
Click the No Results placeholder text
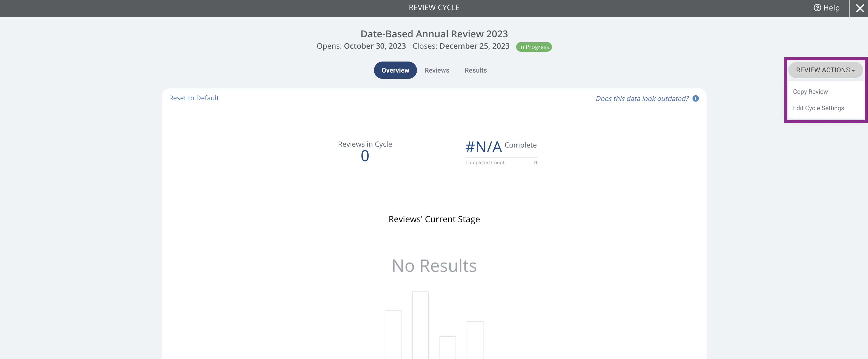(434, 266)
